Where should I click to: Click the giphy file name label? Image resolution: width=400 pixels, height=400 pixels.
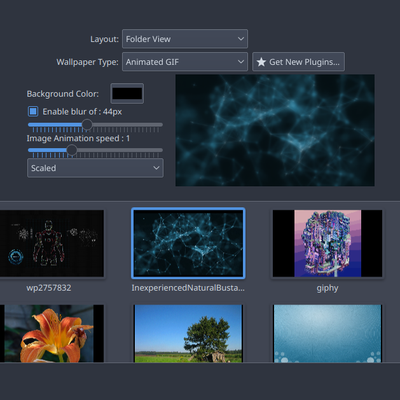[327, 288]
